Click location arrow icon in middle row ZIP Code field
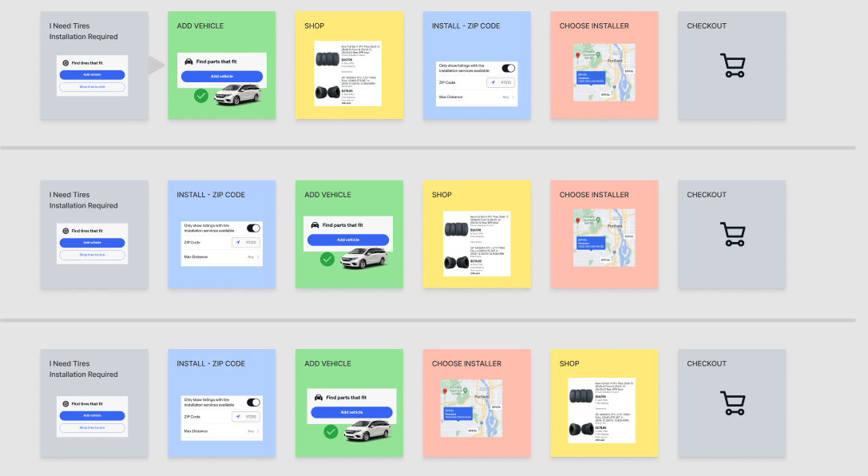Screen dimensions: 868x476 [x=238, y=243]
